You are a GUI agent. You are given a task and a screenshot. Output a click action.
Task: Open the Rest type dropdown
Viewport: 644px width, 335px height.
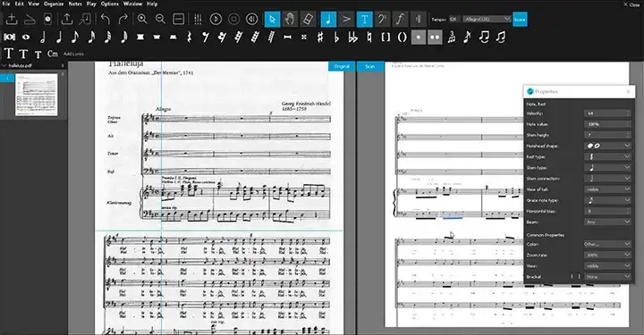[607, 156]
